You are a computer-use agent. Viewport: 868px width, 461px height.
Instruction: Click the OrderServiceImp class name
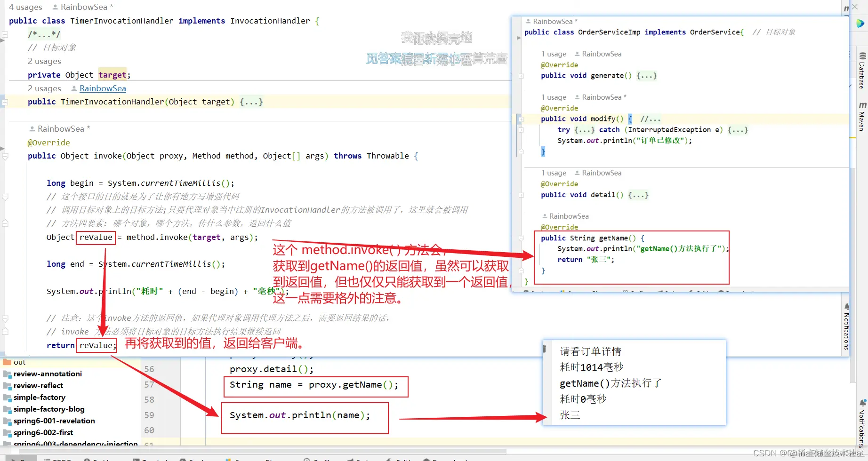(x=609, y=32)
